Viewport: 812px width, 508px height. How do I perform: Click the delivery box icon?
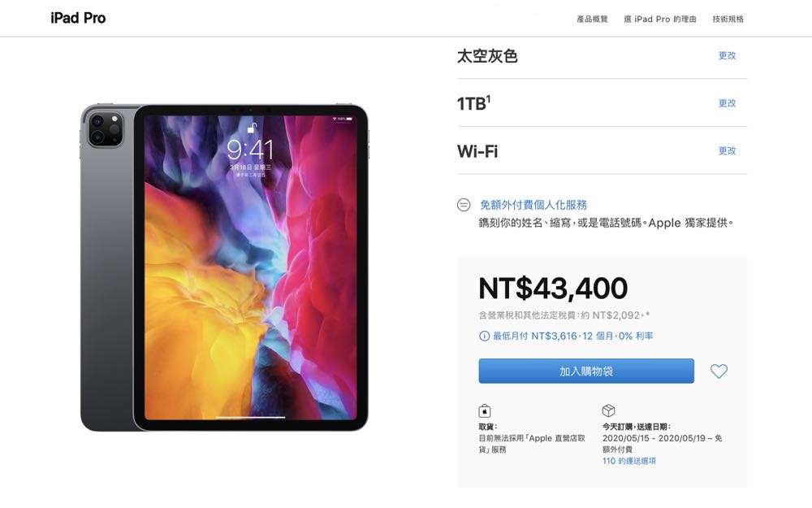coord(608,410)
